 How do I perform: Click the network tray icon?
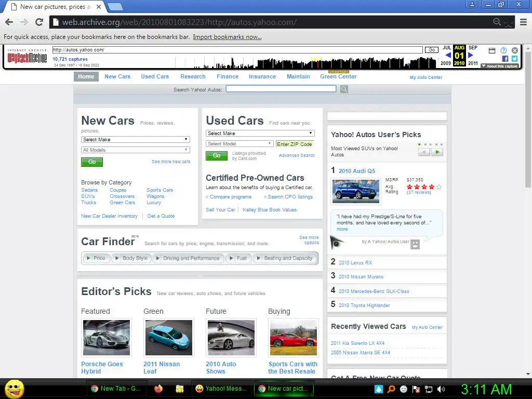pos(429,389)
